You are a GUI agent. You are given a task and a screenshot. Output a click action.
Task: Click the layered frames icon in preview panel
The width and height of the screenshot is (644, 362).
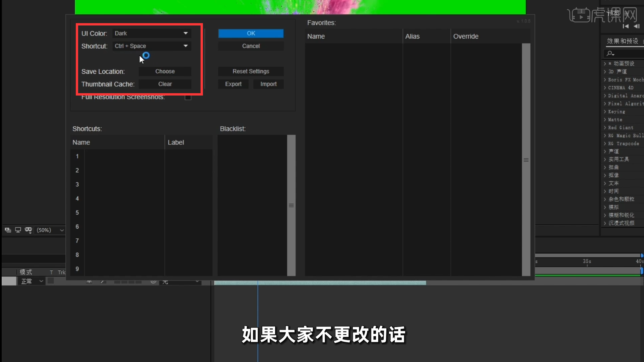(7, 230)
